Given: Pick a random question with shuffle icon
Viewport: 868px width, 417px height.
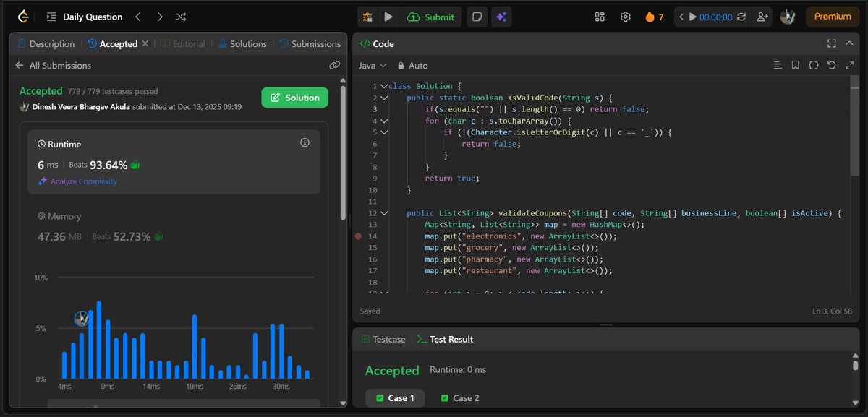Looking at the screenshot, I should tap(181, 17).
